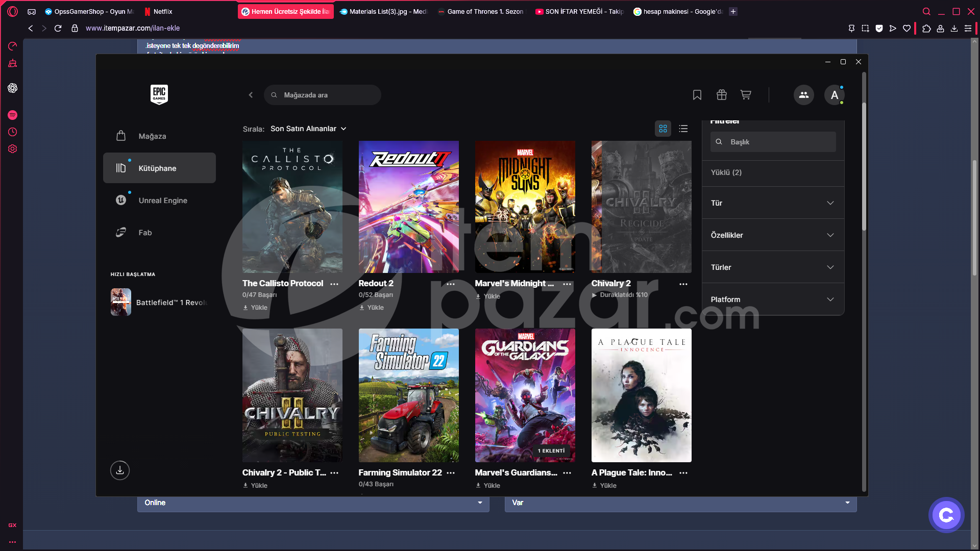The height and width of the screenshot is (551, 980).
Task: Expand the Tür filter section
Action: click(773, 203)
